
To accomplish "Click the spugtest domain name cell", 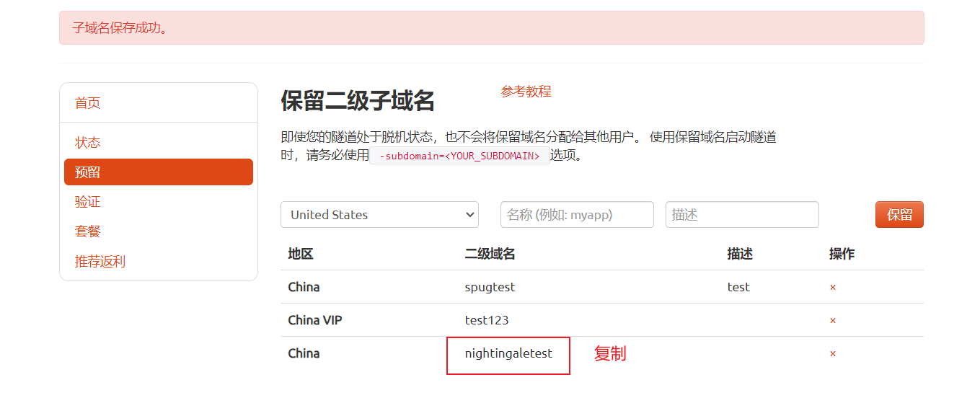I will pos(490,287).
